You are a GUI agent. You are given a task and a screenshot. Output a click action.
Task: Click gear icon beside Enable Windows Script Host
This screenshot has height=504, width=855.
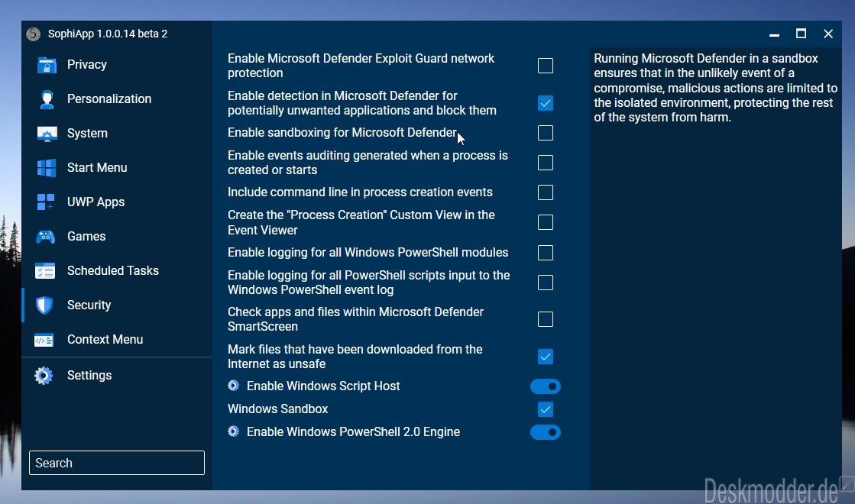[233, 386]
